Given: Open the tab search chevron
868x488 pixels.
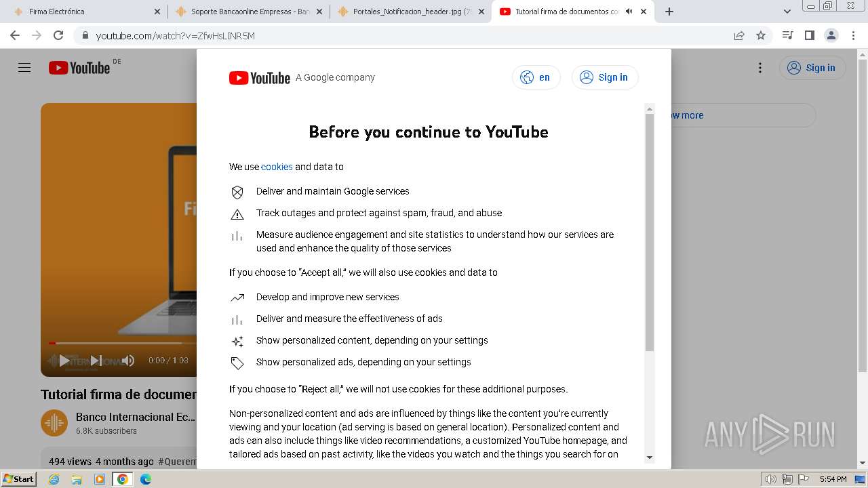Looking at the screenshot, I should pyautogui.click(x=787, y=12).
